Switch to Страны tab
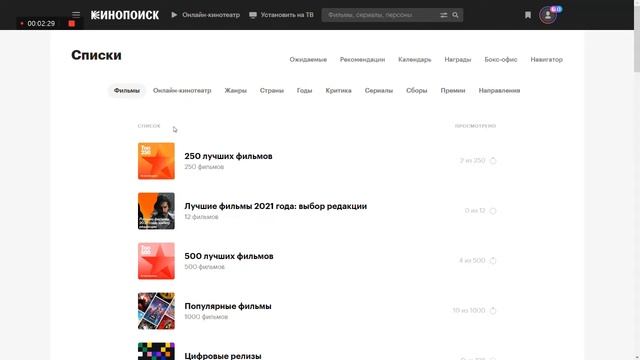This screenshot has width=640, height=360. 271,91
